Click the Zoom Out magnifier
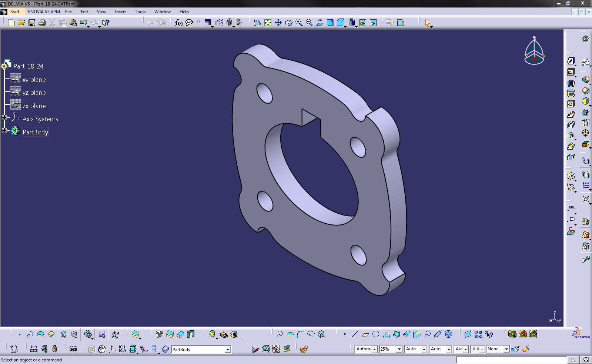Screen dimensions: 592x364 click(309, 23)
